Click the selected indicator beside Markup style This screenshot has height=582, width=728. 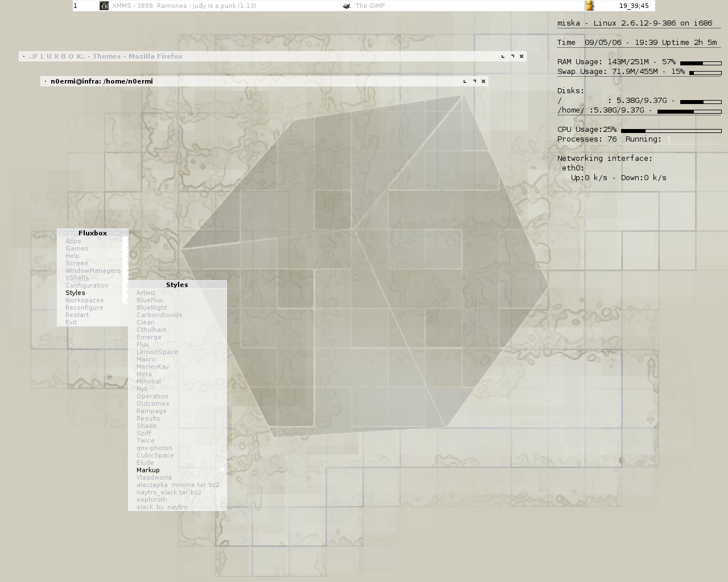[222, 470]
